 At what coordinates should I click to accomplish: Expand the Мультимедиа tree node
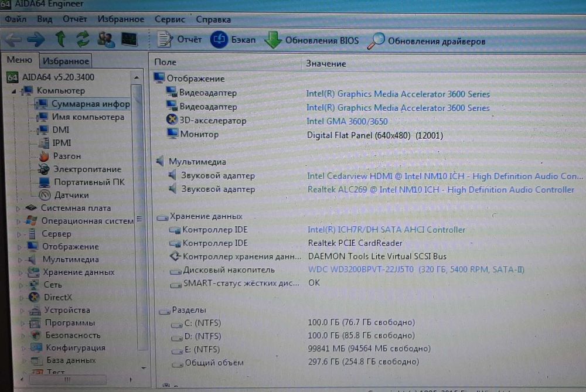click(20, 260)
